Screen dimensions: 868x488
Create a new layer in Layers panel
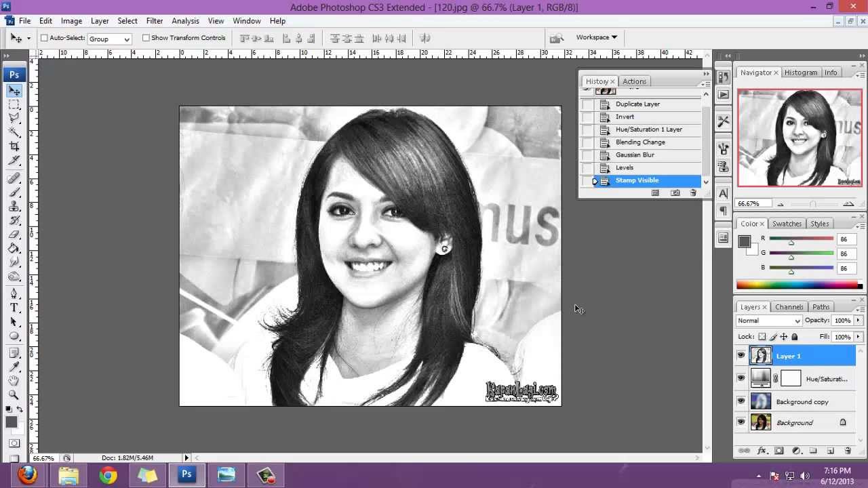pyautogui.click(x=830, y=451)
